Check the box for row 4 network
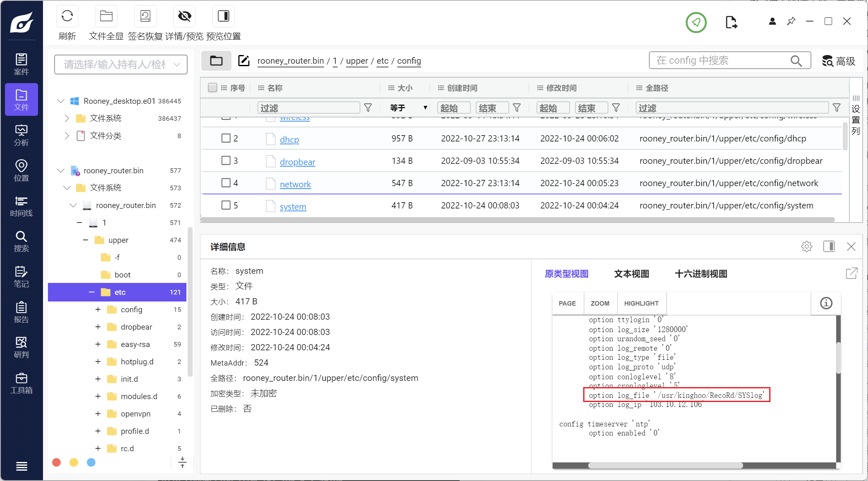 tap(226, 183)
